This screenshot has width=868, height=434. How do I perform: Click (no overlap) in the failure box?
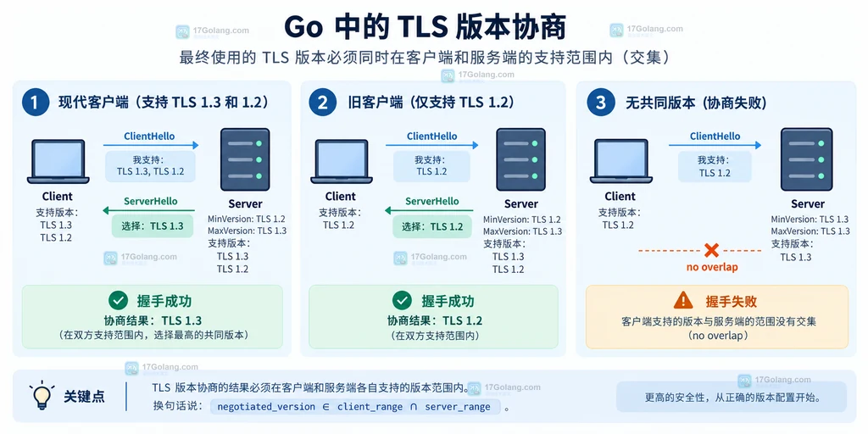tap(717, 336)
